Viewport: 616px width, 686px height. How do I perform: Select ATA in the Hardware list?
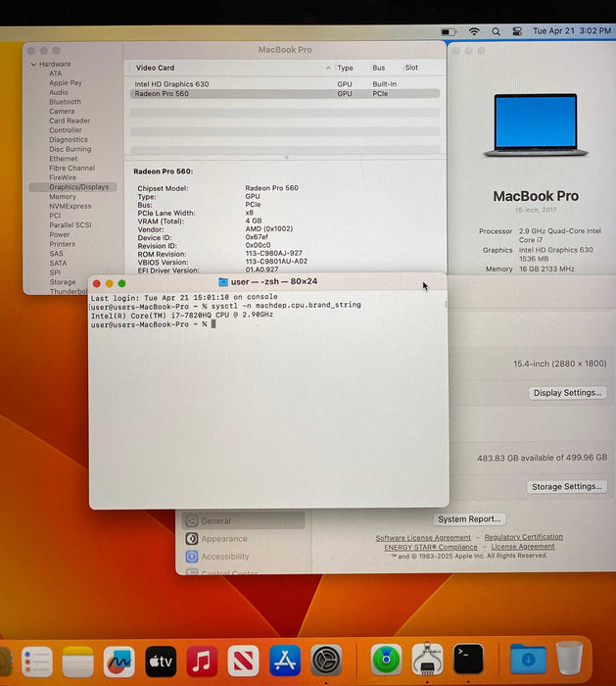pos(56,73)
